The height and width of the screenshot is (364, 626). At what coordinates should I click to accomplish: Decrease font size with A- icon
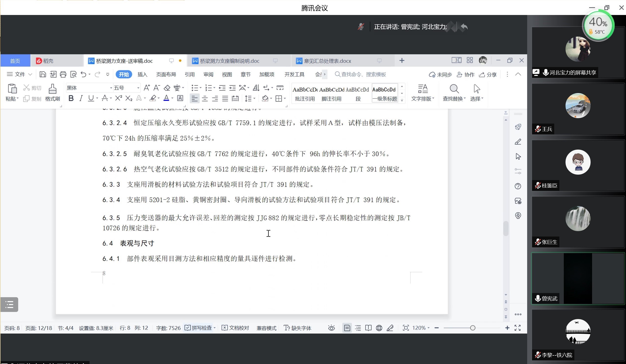[157, 88]
